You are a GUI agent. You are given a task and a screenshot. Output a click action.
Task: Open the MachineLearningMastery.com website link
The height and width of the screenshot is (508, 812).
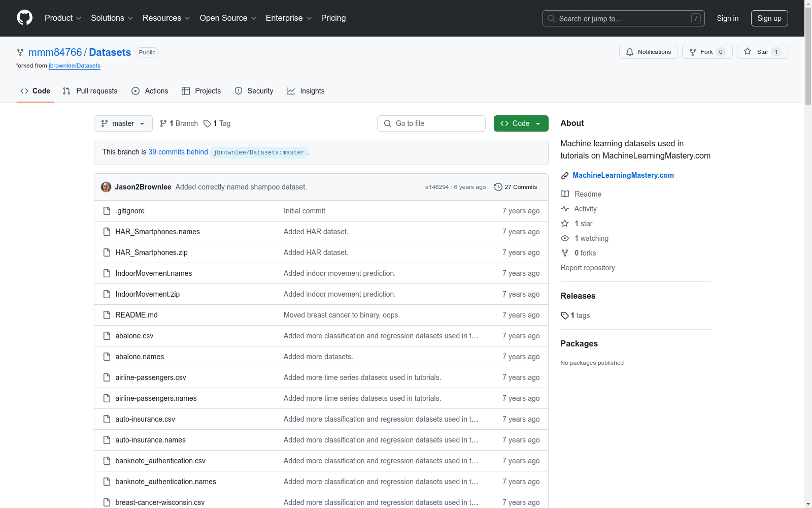[x=623, y=175]
